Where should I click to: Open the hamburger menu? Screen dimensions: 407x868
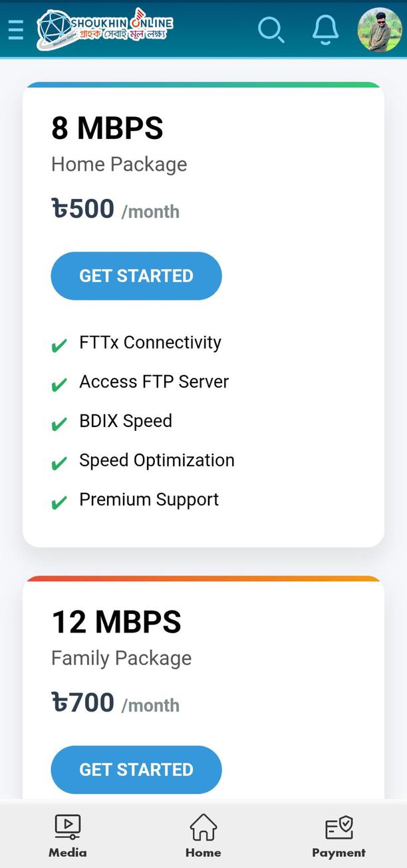point(15,29)
